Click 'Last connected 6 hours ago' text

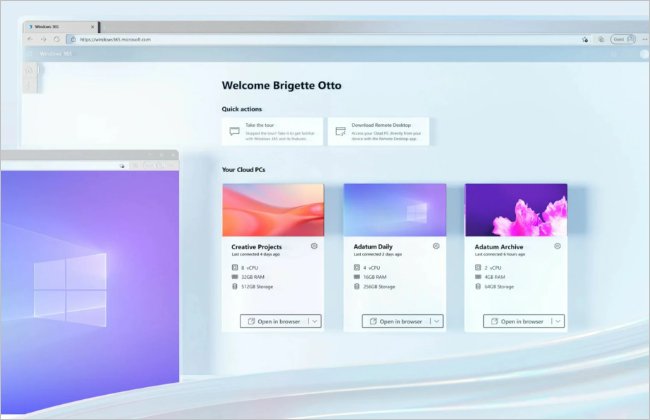click(x=500, y=254)
